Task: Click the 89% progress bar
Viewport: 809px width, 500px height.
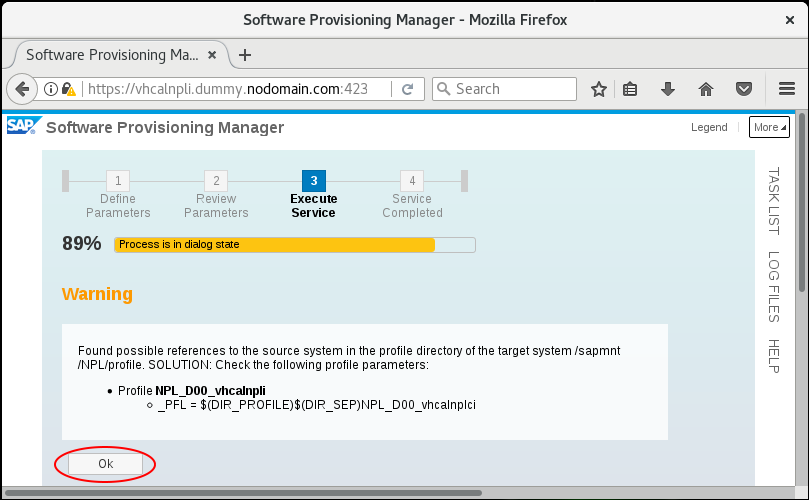Action: coord(295,245)
